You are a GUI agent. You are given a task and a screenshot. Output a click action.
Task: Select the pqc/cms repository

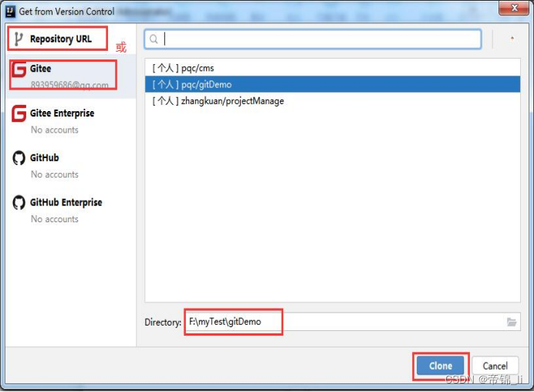click(x=333, y=68)
